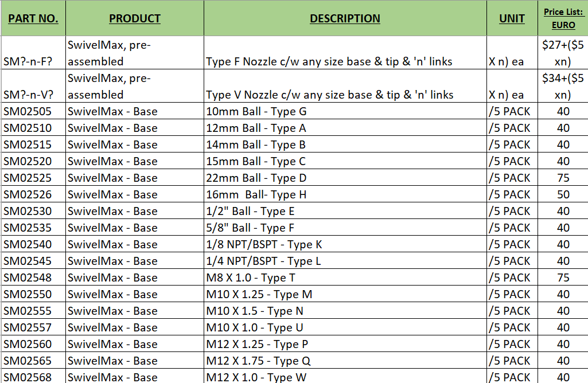Click the price 50 for SM02526
588x383 pixels.
[x=563, y=194]
